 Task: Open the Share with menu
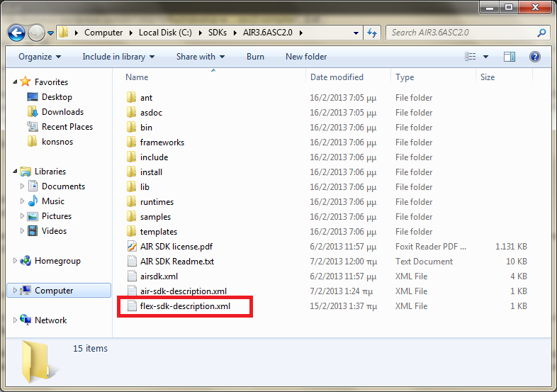[201, 57]
